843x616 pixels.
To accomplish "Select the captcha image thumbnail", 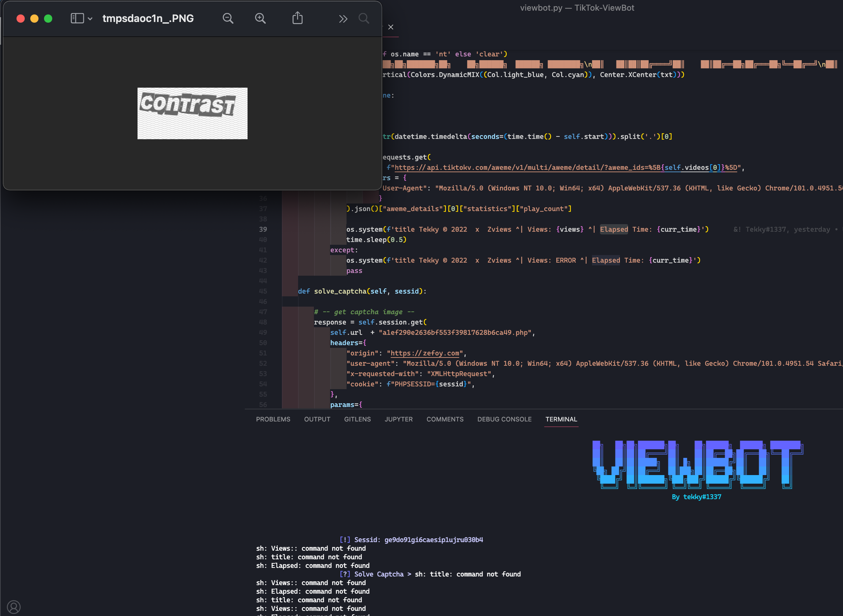I will (x=192, y=113).
